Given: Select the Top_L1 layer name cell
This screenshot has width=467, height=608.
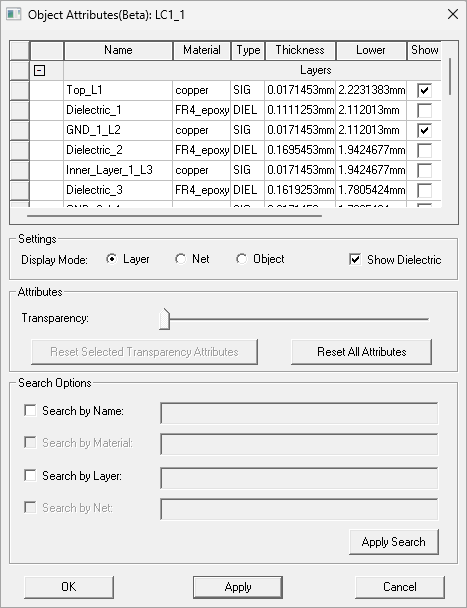Looking at the screenshot, I should 118,90.
